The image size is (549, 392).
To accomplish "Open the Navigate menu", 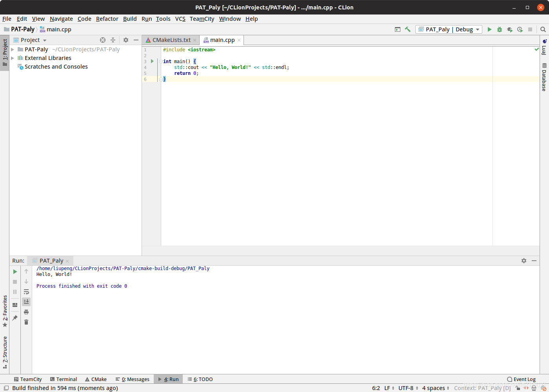I will [x=61, y=19].
